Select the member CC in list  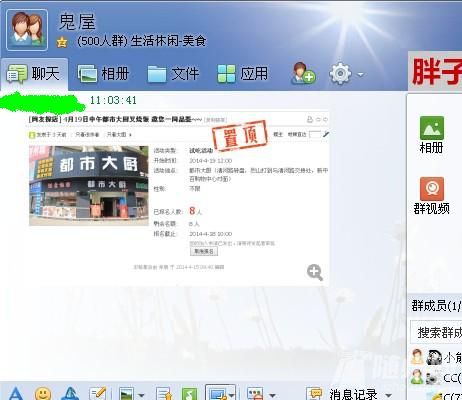[436, 377]
